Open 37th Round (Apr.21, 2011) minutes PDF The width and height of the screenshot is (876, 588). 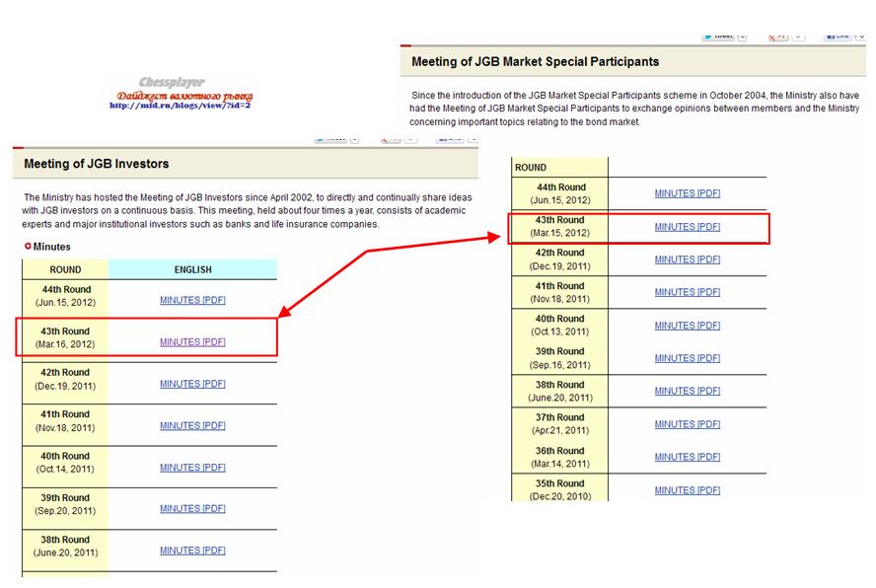point(687,424)
